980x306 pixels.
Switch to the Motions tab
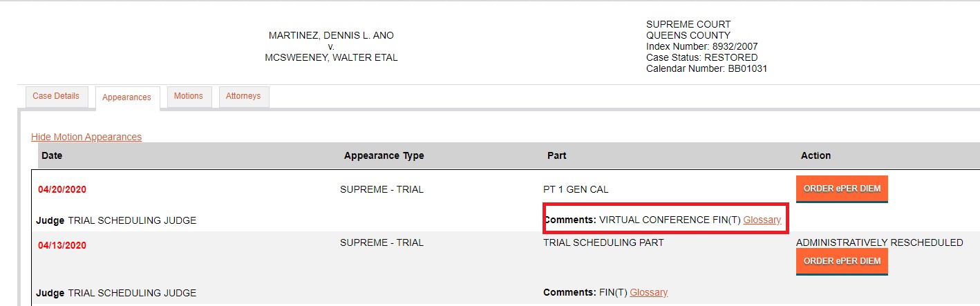(x=188, y=96)
